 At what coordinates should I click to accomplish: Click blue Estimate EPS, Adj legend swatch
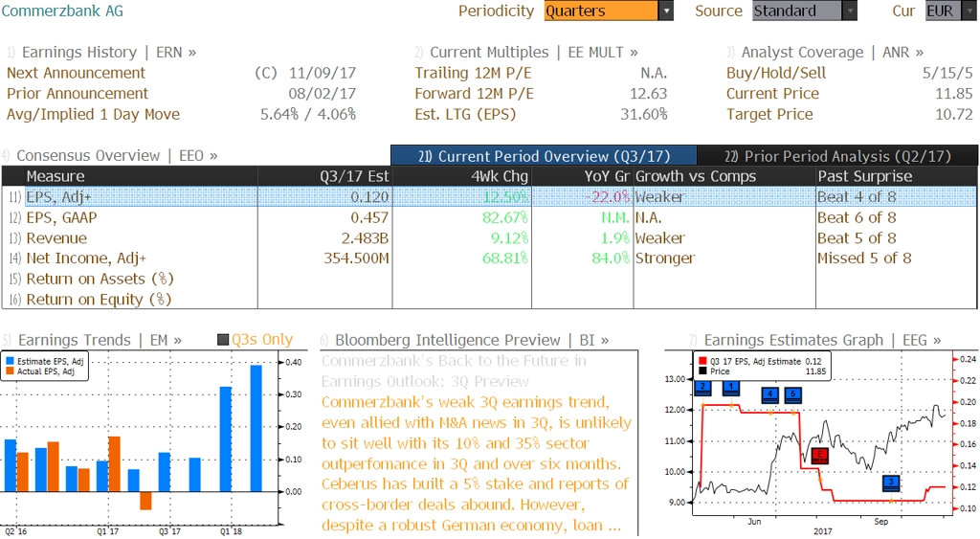tap(10, 362)
